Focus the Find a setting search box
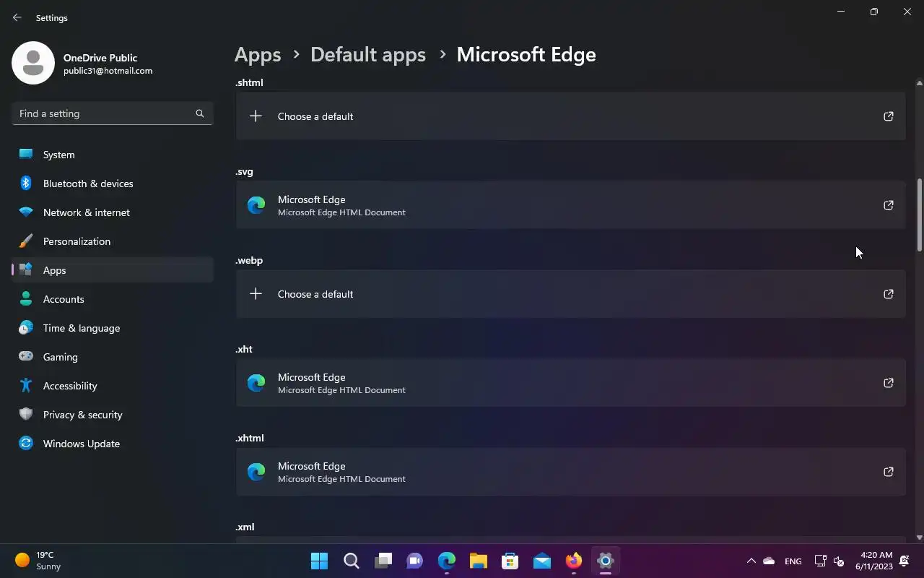The height and width of the screenshot is (578, 924). pos(113,113)
